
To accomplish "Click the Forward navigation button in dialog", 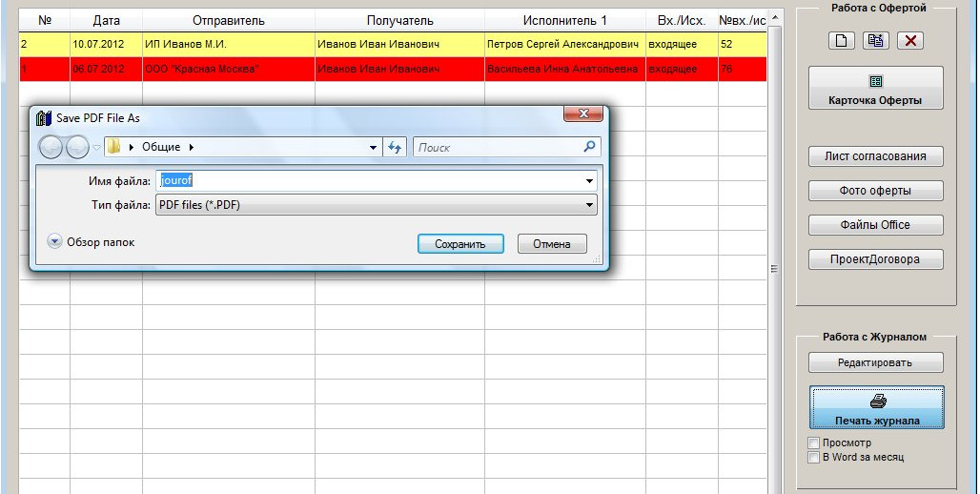I will pyautogui.click(x=77, y=148).
